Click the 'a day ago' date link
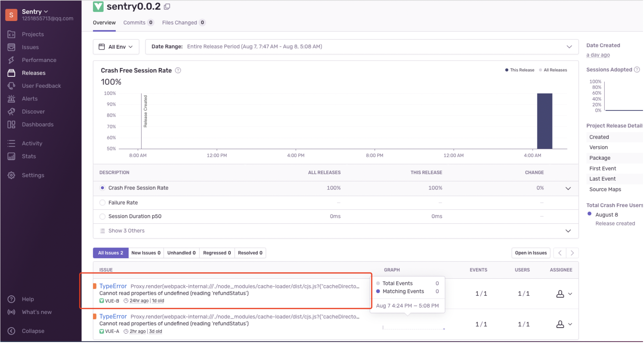The image size is (644, 343). click(598, 55)
